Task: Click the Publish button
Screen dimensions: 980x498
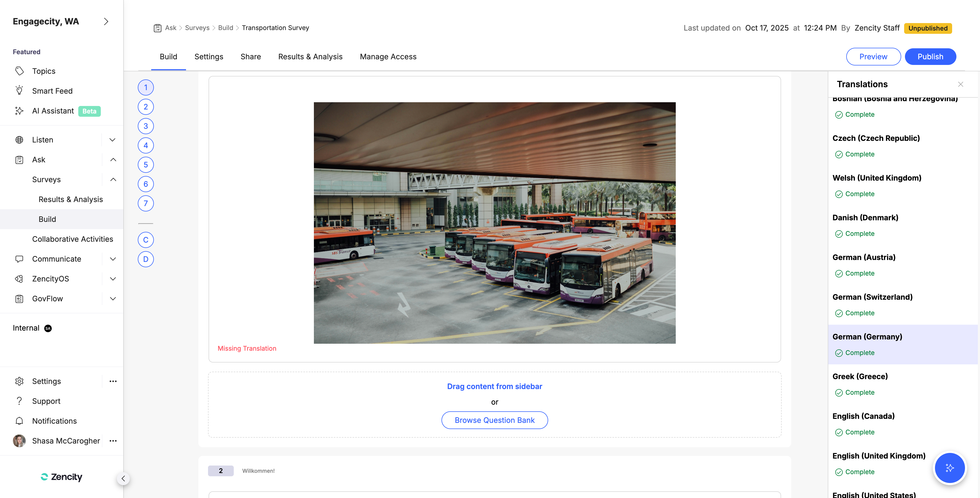Action: click(x=930, y=56)
